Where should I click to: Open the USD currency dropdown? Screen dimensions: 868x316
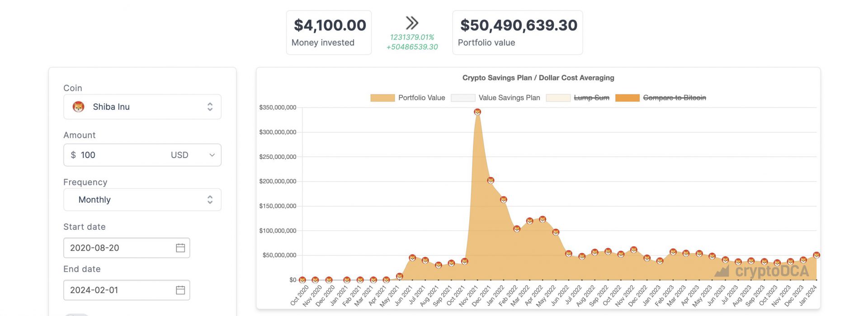click(193, 155)
